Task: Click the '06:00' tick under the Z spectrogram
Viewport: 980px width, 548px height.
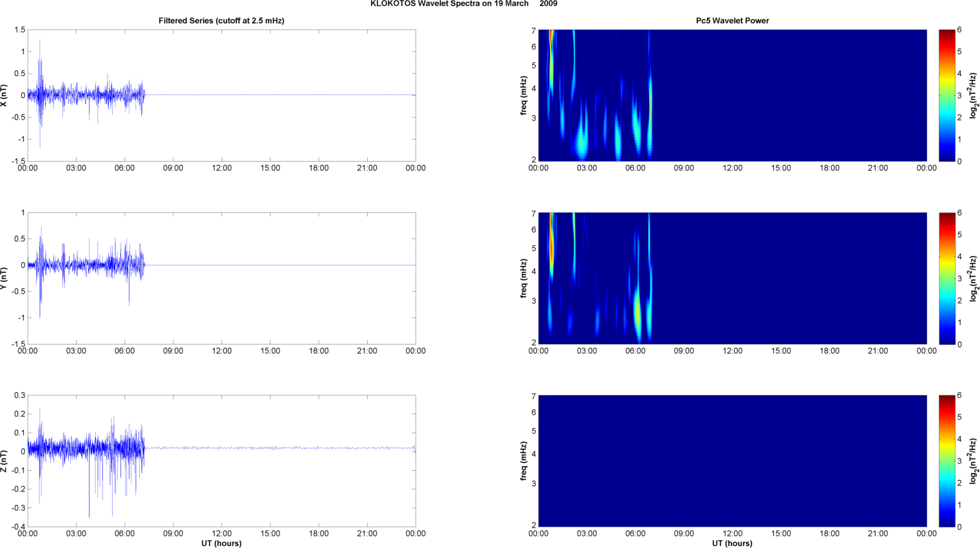Action: point(636,534)
